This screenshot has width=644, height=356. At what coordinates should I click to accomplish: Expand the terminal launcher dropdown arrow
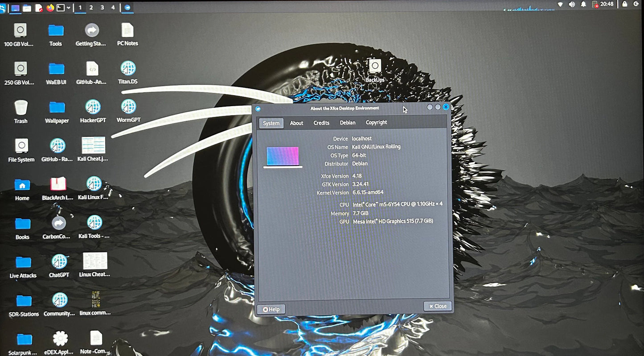click(69, 8)
